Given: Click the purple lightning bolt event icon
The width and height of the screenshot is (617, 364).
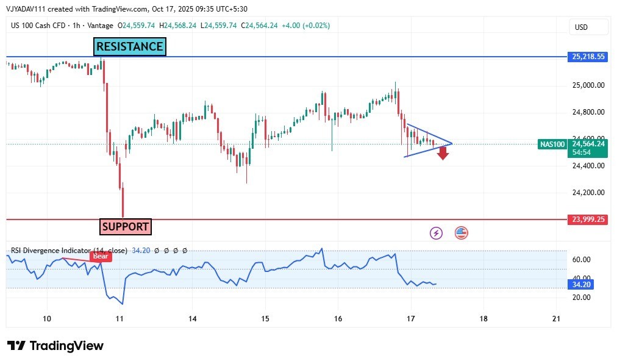Looking at the screenshot, I should 436,233.
